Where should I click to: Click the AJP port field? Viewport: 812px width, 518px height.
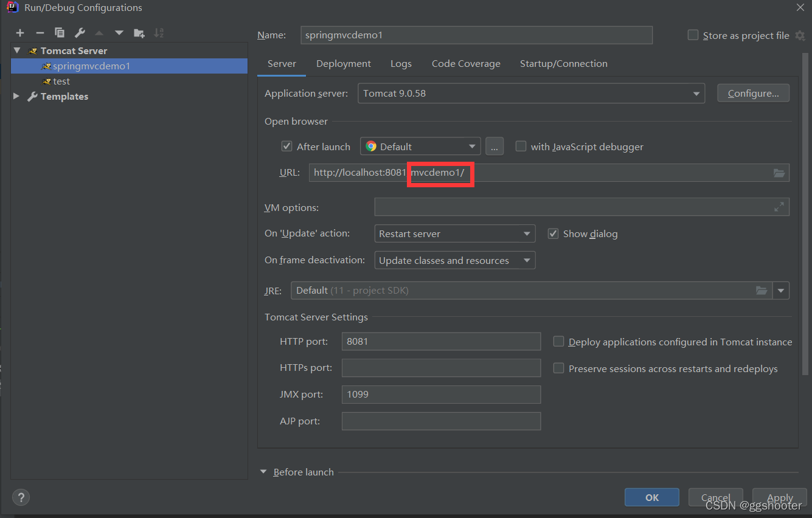click(x=441, y=421)
